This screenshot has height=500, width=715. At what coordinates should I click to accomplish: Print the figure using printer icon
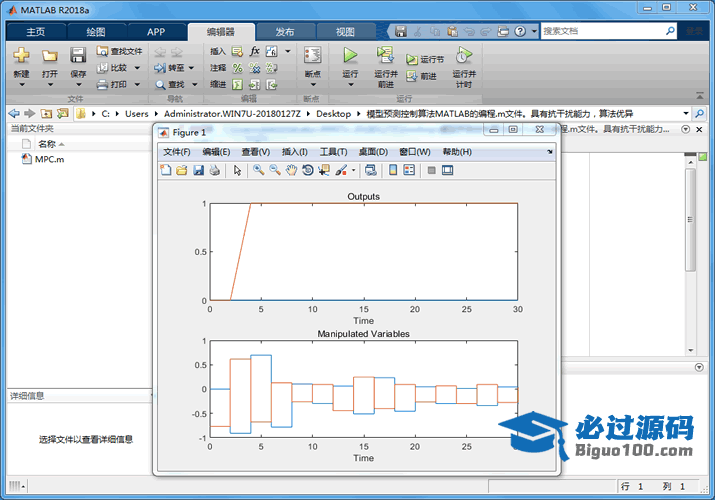tap(214, 170)
